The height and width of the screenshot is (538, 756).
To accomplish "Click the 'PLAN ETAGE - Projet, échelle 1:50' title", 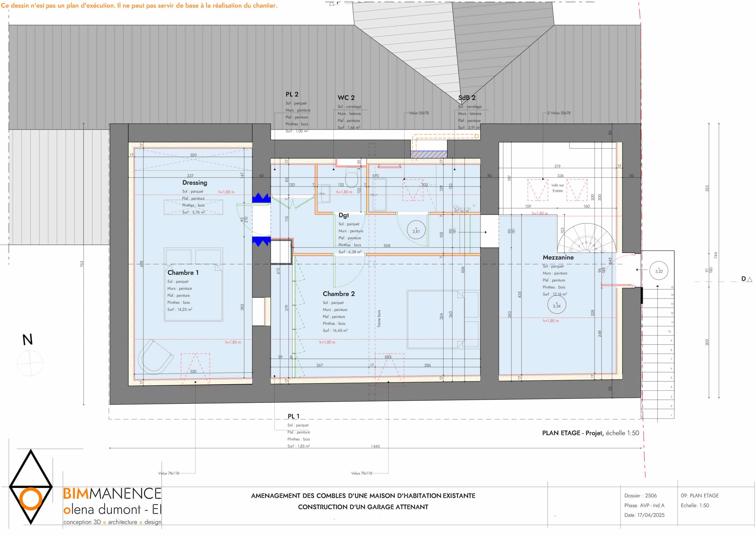I will click(590, 433).
